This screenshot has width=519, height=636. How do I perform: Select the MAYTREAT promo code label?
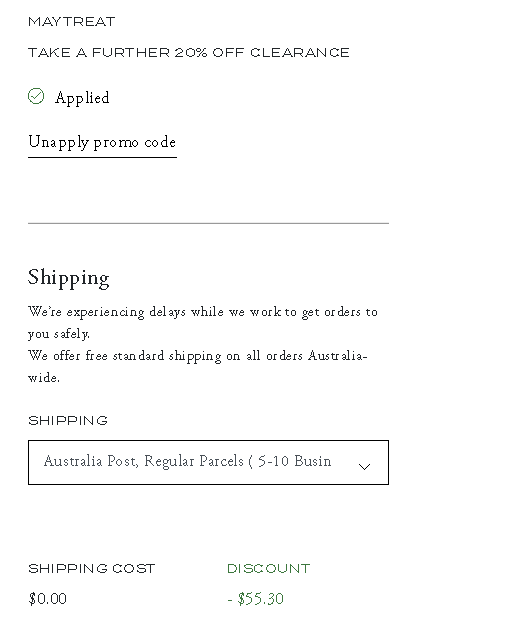[x=72, y=21]
